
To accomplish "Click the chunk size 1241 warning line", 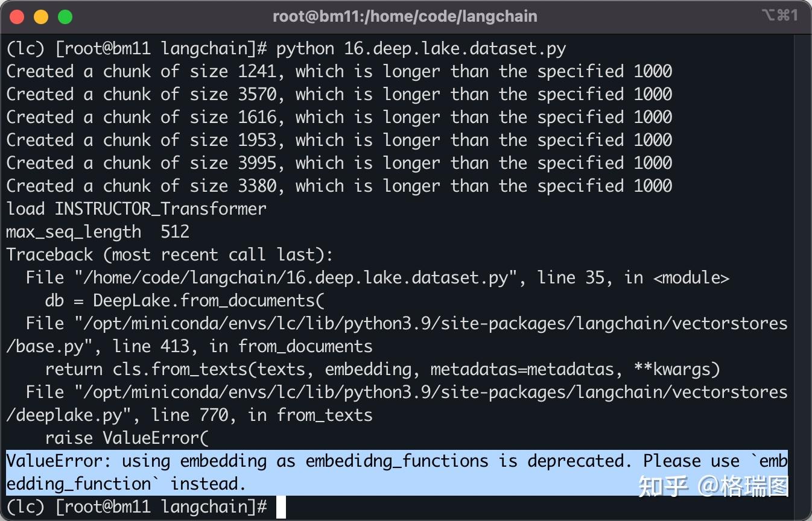I will [339, 72].
